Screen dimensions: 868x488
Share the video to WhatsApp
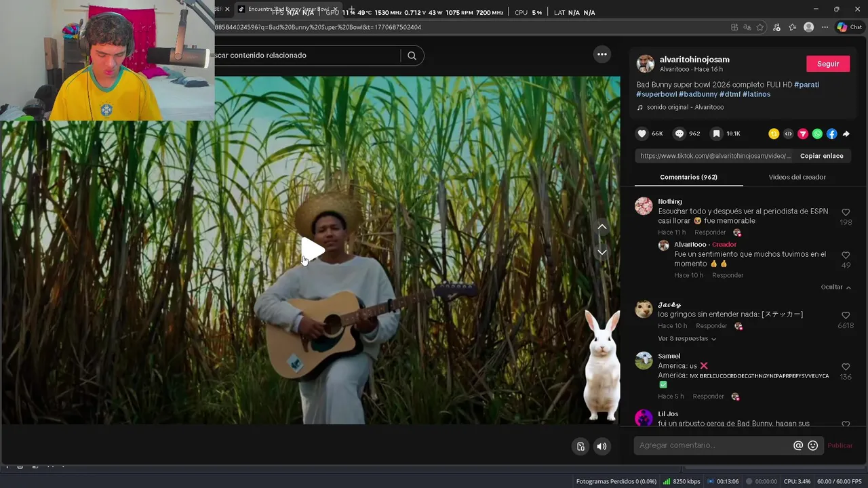point(817,134)
